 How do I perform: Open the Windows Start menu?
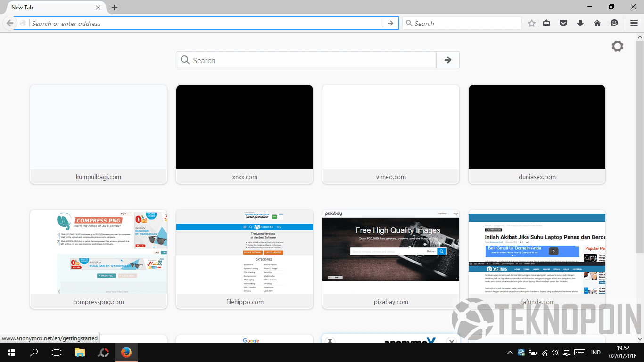[x=11, y=353]
